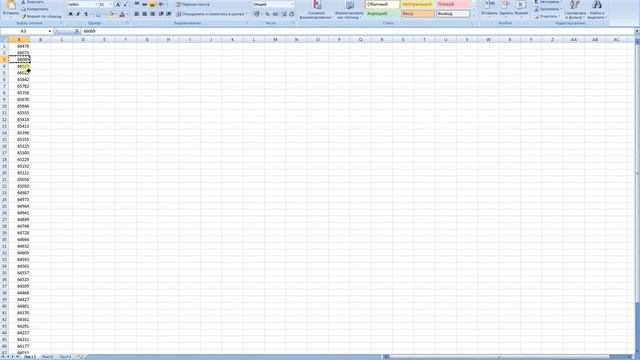Screen dimensions: 640x360
Task: Open Conditional Formatting (Условное форматирование)
Action: [316, 10]
